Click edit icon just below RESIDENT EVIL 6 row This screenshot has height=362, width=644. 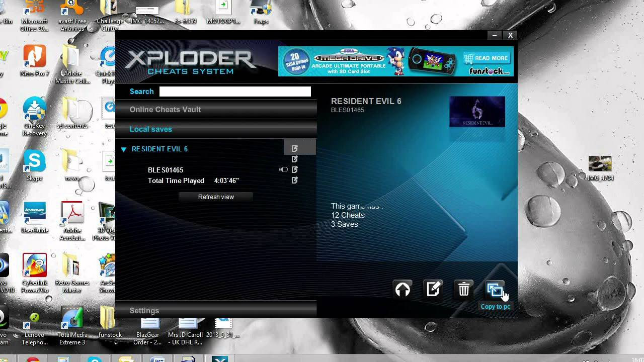point(295,159)
